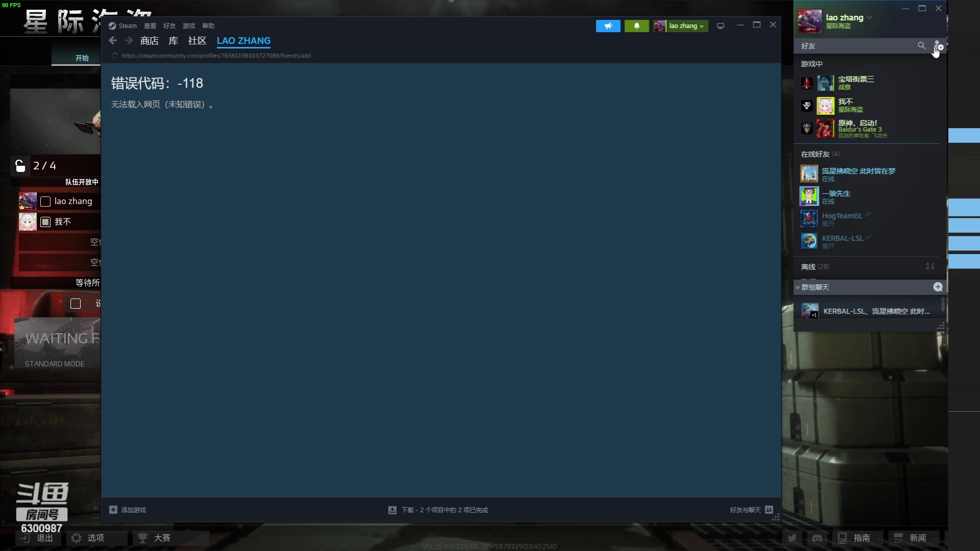The height and width of the screenshot is (551, 980).
Task: Collapse the 群组聊天 section
Action: point(798,288)
